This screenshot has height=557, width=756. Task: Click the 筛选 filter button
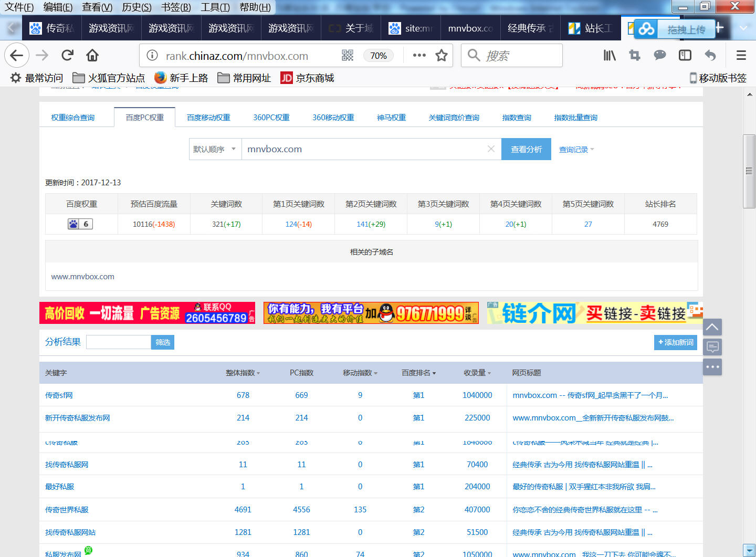(x=163, y=342)
